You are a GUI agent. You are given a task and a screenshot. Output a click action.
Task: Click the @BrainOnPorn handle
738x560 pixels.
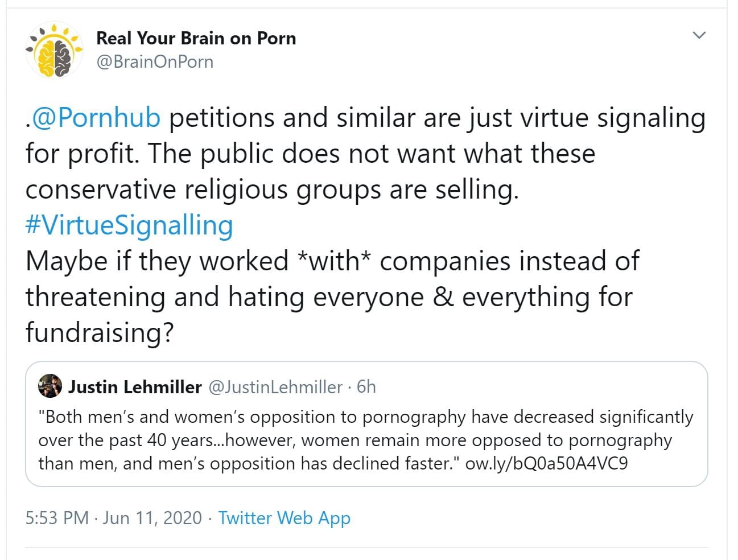click(x=155, y=61)
